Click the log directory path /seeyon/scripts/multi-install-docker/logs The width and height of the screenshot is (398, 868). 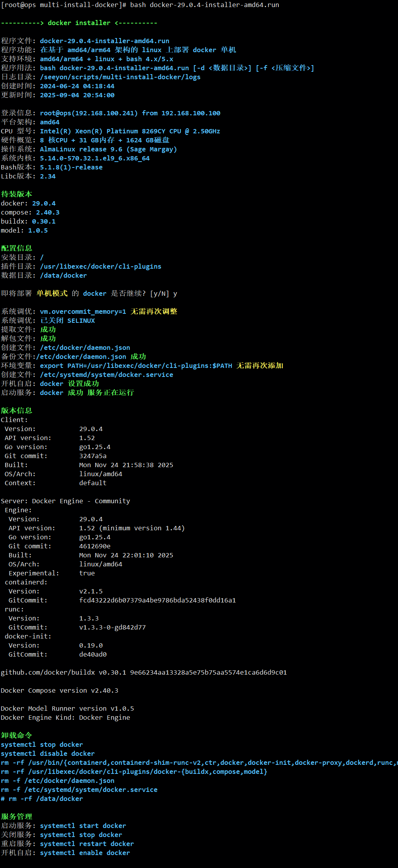pos(120,77)
